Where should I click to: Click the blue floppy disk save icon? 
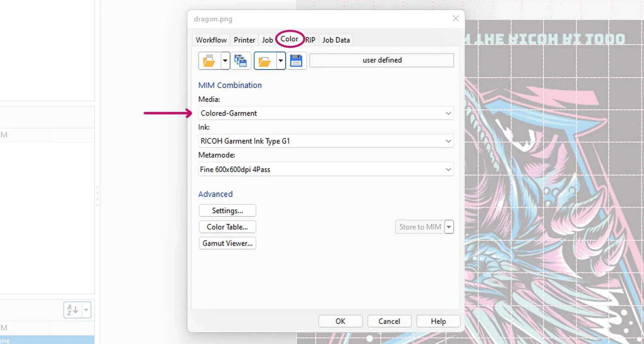coord(296,61)
